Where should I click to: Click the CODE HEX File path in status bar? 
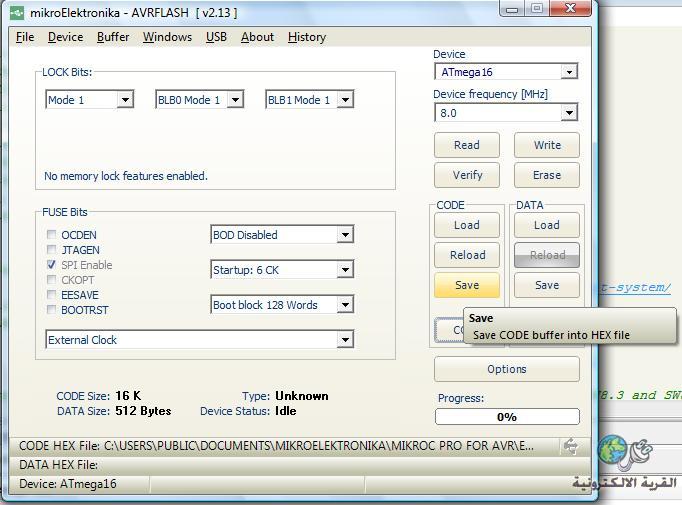276,446
